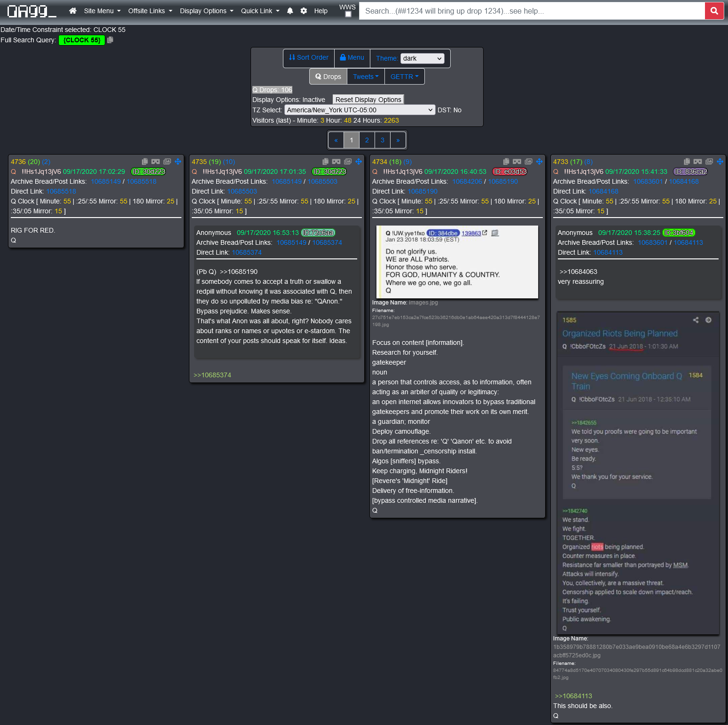728x725 pixels.
Task: Click into the search input field
Action: (x=532, y=11)
